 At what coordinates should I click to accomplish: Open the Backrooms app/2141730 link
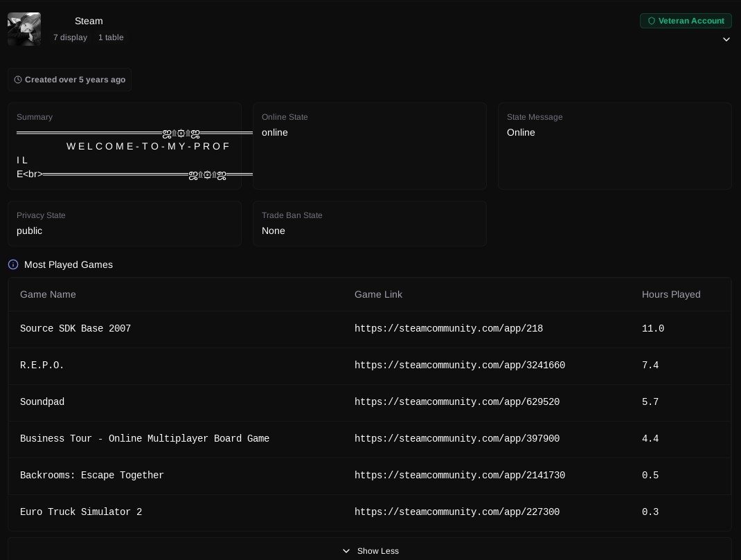pyautogui.click(x=460, y=476)
